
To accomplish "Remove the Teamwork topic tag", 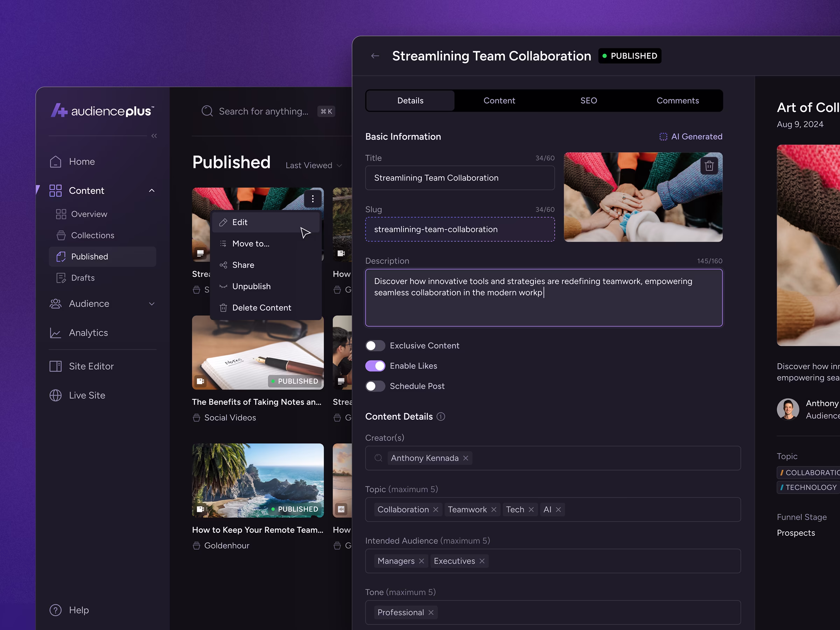I will (x=493, y=510).
